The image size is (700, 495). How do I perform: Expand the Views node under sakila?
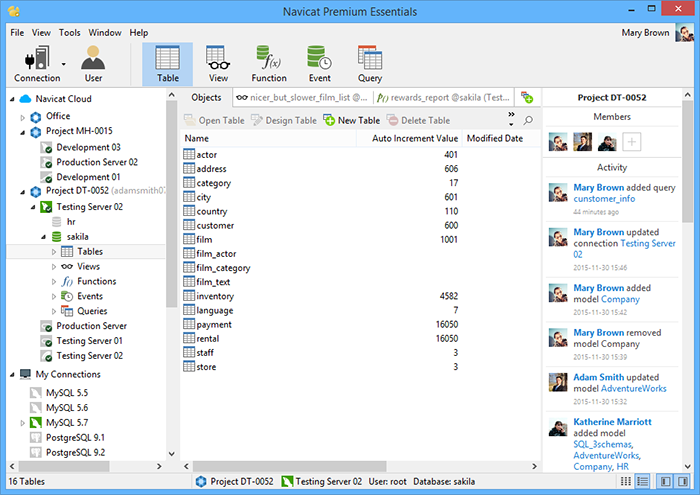pyautogui.click(x=54, y=266)
